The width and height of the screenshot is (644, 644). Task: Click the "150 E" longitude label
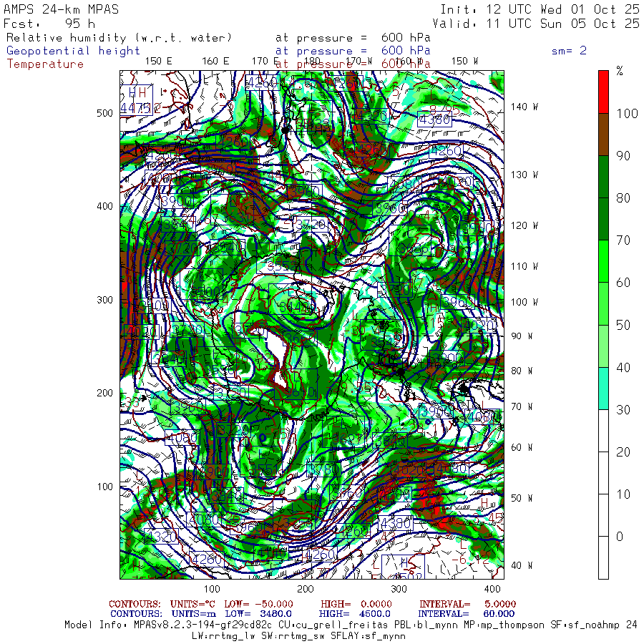pyautogui.click(x=158, y=61)
